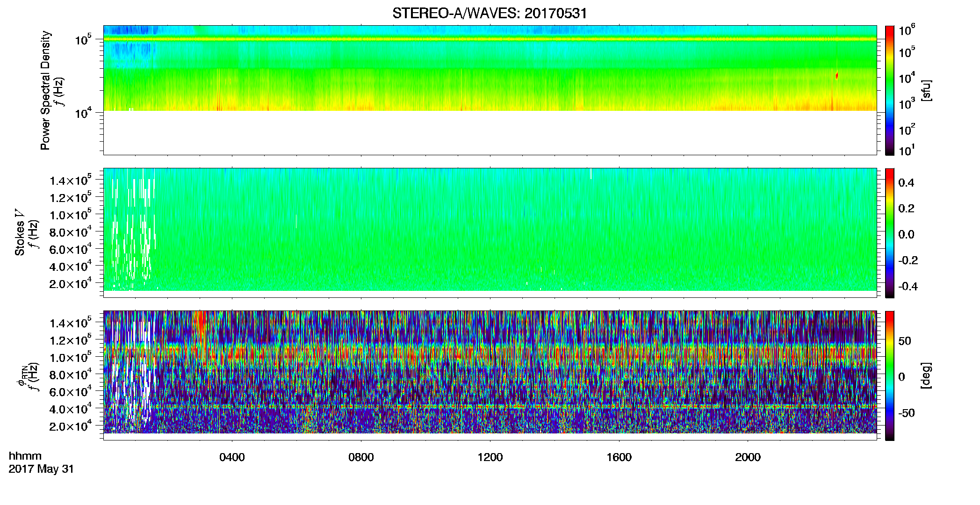Click the [sfu] colorbar unit label
Screen dimensions: 980x505
(x=926, y=90)
